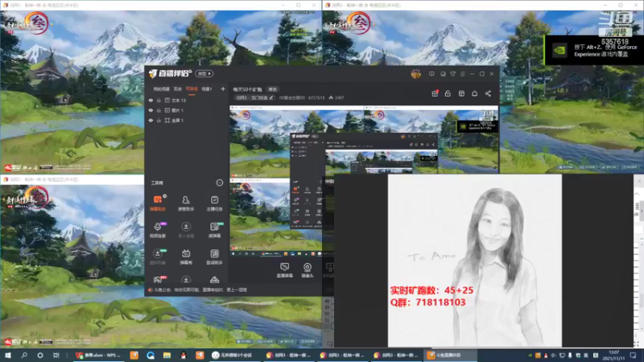644x362 pixels.
Task: Select the 文本 13 source row
Action: pyautogui.click(x=187, y=100)
